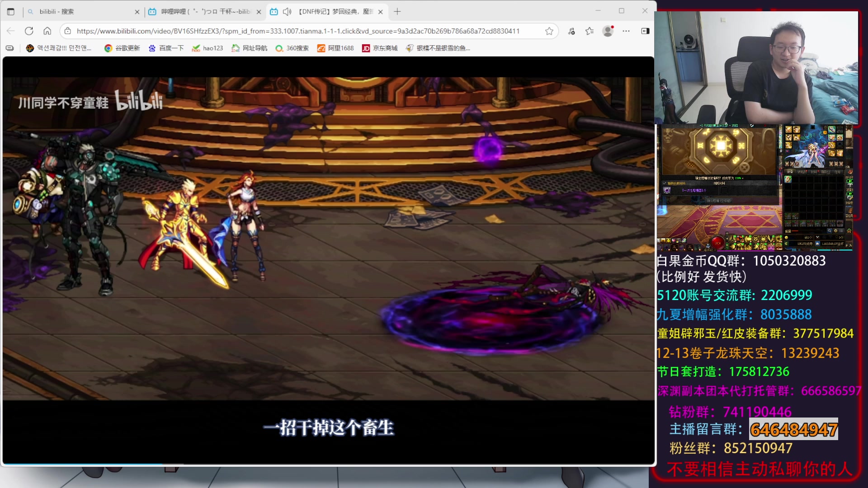Go to the browser home page
This screenshot has height=488, width=868.
[x=47, y=31]
